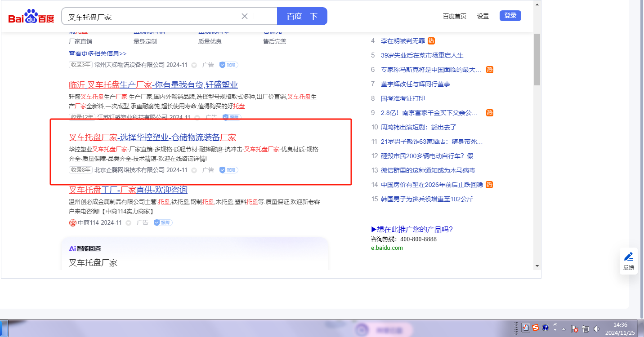Viewport: 644px width, 337px height.
Task: Open 百度首页 in the top navigation
Action: click(454, 16)
